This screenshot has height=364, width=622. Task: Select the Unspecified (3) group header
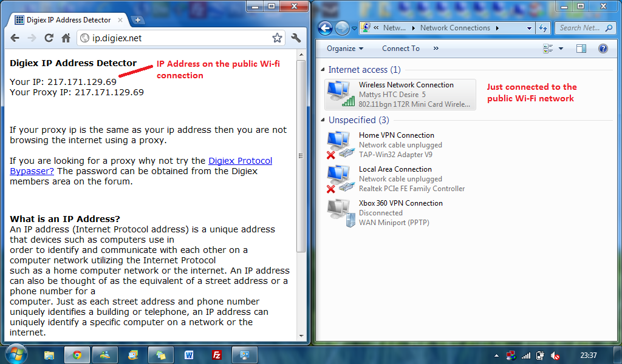(358, 120)
